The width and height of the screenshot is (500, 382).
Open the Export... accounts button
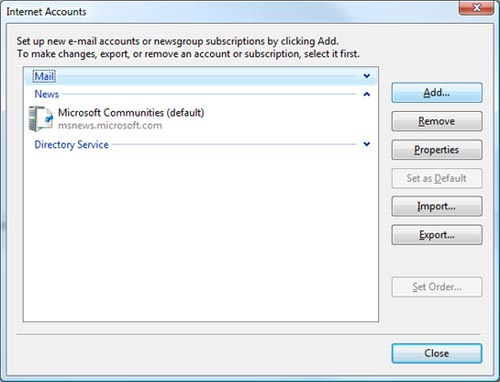click(x=437, y=235)
